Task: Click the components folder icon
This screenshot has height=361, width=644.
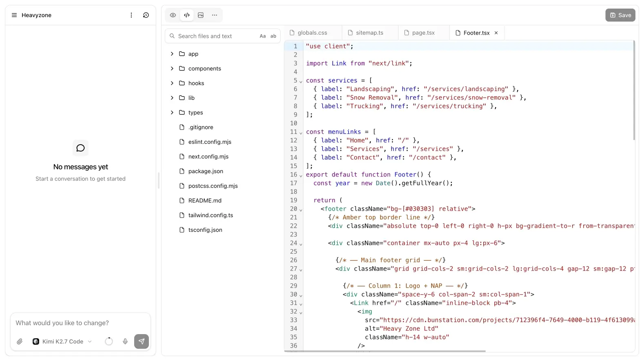Action: point(182,68)
